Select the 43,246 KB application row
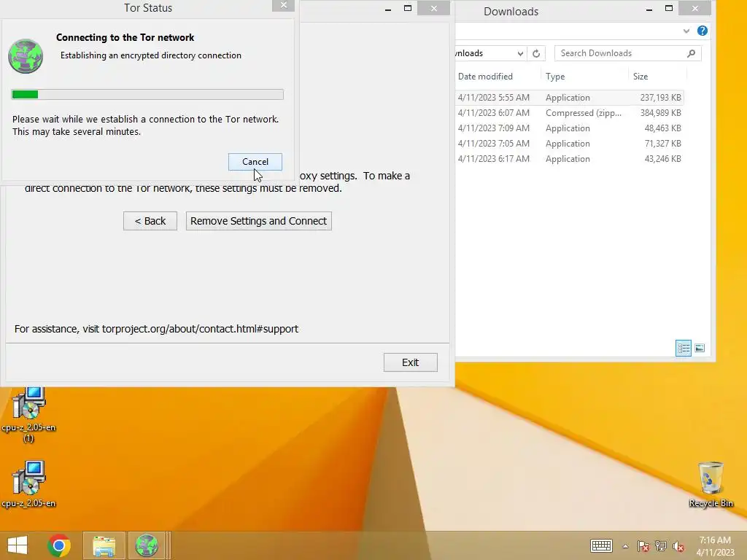The image size is (747, 560). [569, 158]
